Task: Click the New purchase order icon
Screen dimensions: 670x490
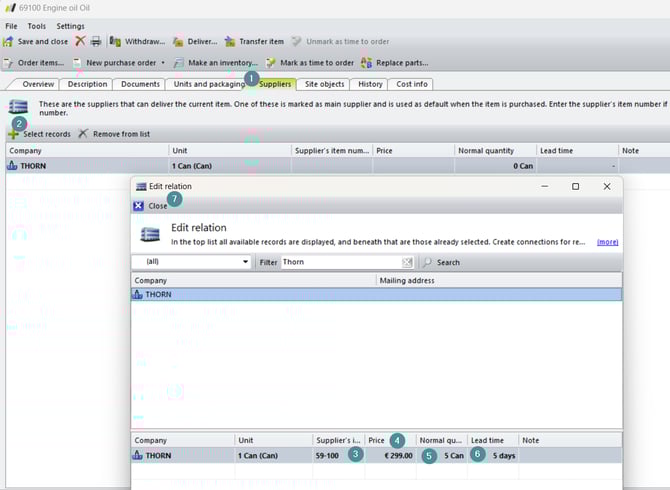Action: 77,63
